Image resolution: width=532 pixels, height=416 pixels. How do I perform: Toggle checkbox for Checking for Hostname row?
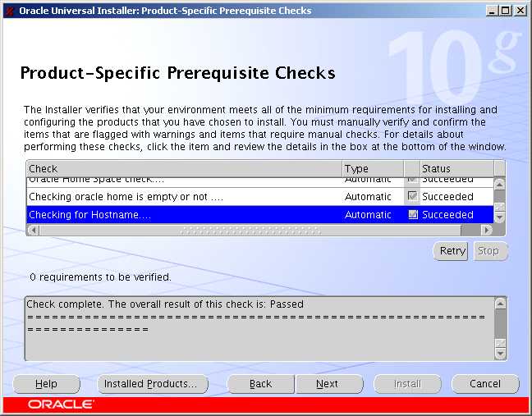coord(413,214)
